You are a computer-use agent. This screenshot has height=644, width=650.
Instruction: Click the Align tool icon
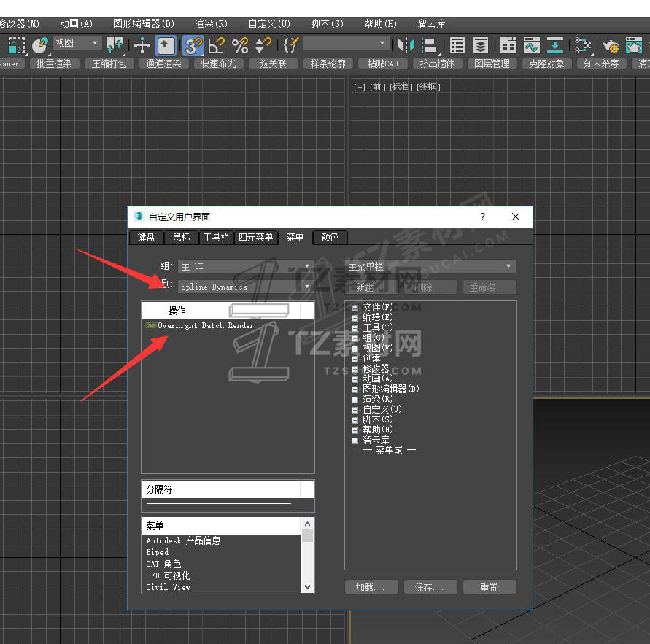429,45
